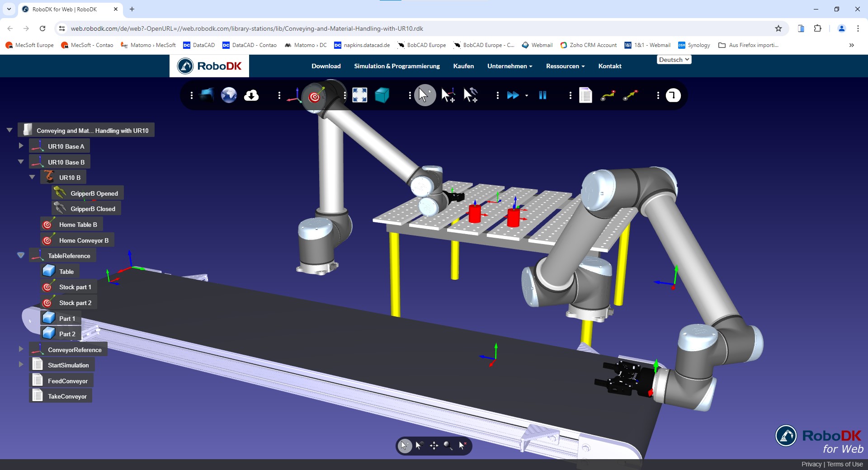The height and width of the screenshot is (470, 868).
Task: Select the standard selection cursor tool
Action: (x=424, y=95)
